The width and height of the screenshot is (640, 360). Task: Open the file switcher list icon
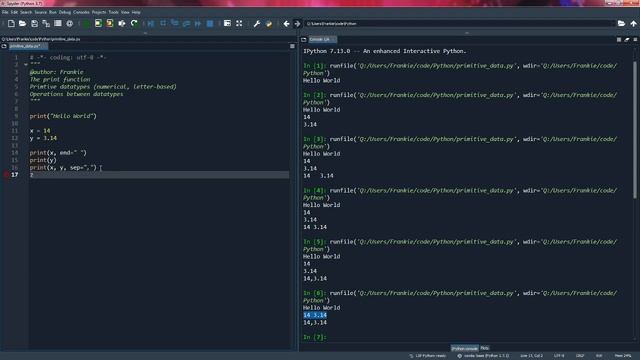pos(58,24)
